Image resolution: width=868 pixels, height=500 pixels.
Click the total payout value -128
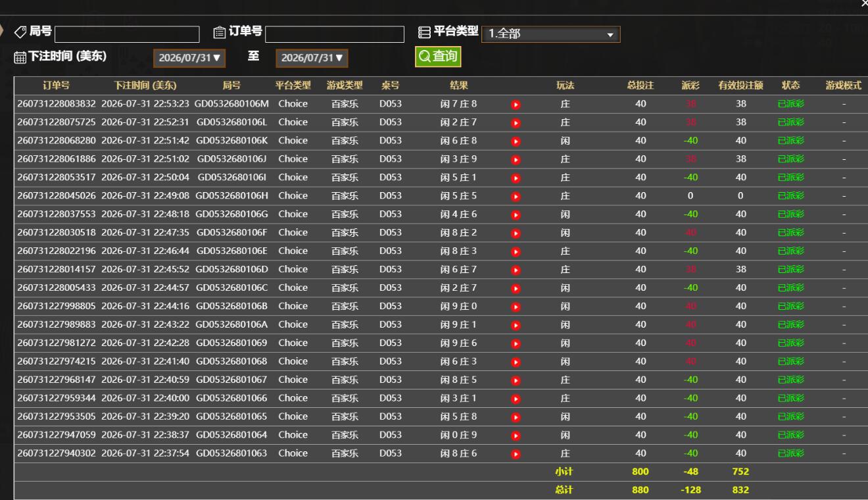coord(690,490)
